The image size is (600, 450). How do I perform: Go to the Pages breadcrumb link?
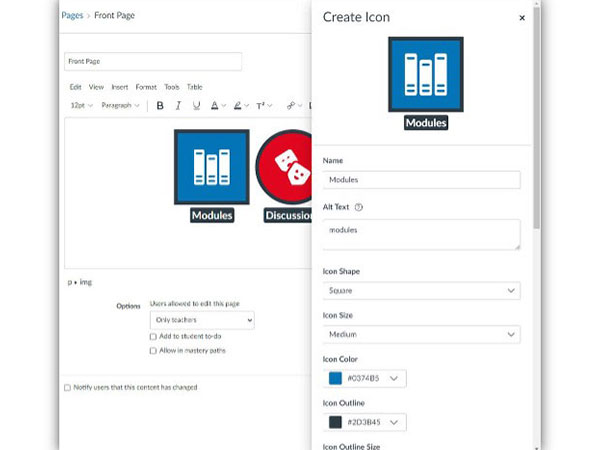point(72,16)
